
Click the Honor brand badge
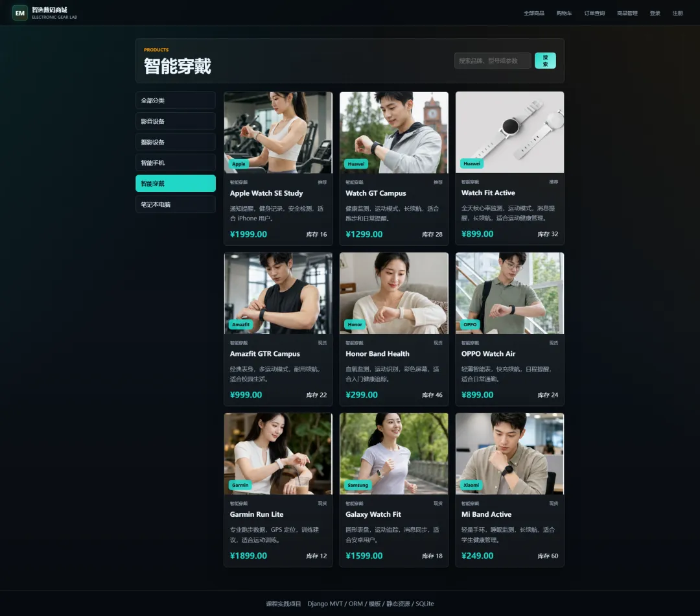355,324
